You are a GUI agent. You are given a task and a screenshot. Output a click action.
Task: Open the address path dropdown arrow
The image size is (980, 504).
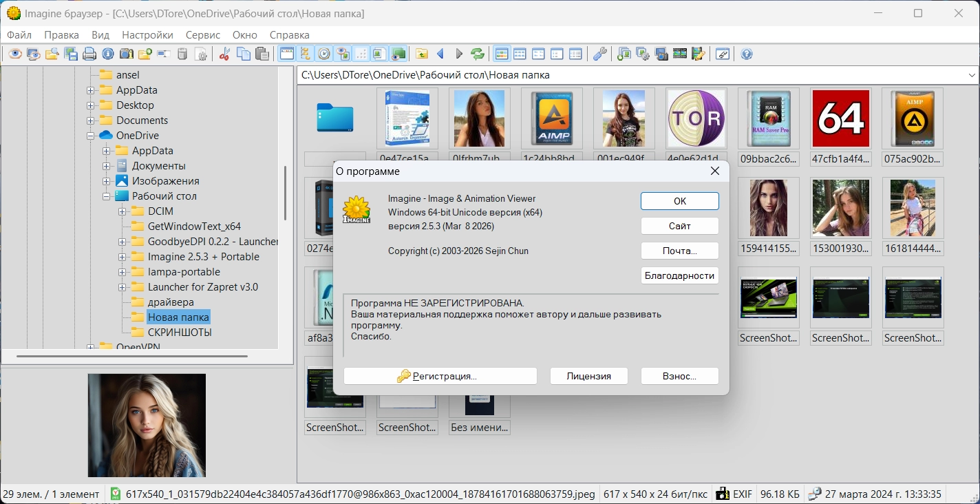tap(972, 75)
